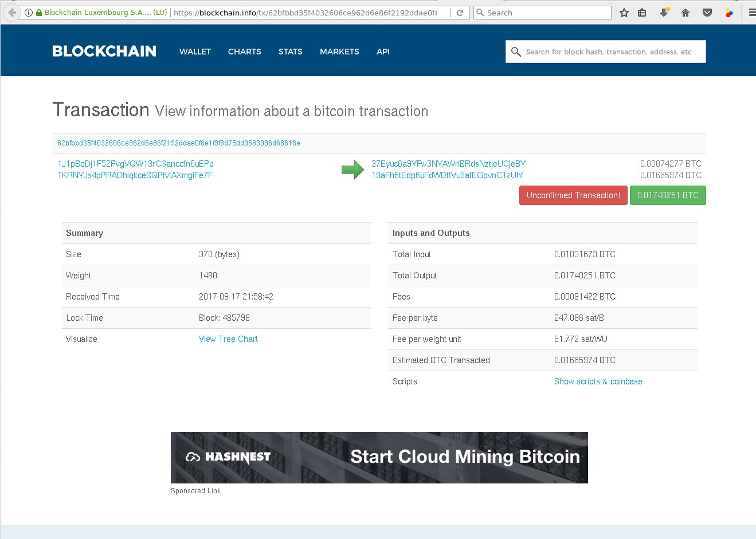
Task: Click the Transaction page heading
Action: pyautogui.click(x=101, y=109)
